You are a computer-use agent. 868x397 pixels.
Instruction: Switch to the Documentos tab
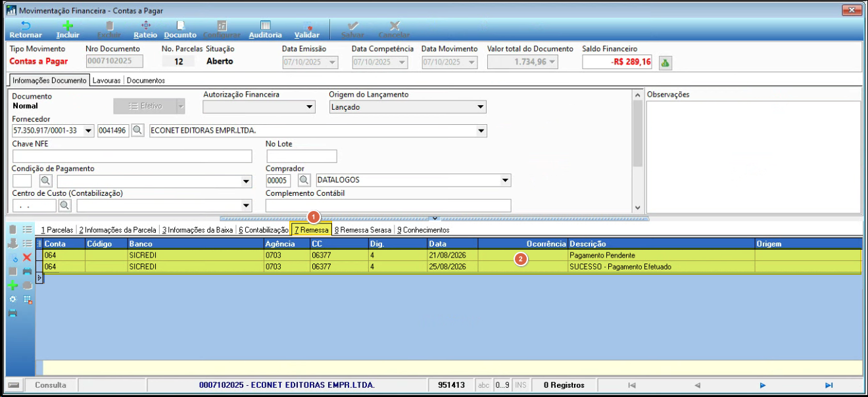click(x=146, y=80)
